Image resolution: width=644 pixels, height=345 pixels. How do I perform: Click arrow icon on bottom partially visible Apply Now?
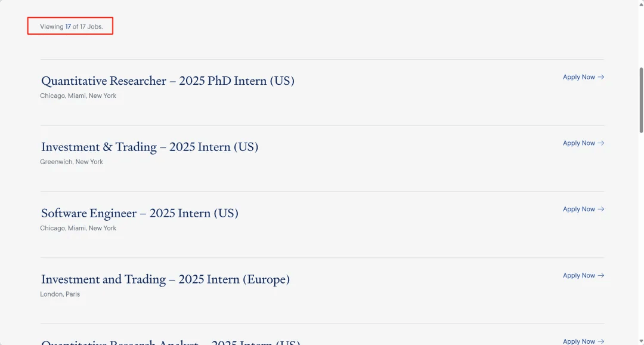[x=601, y=341]
